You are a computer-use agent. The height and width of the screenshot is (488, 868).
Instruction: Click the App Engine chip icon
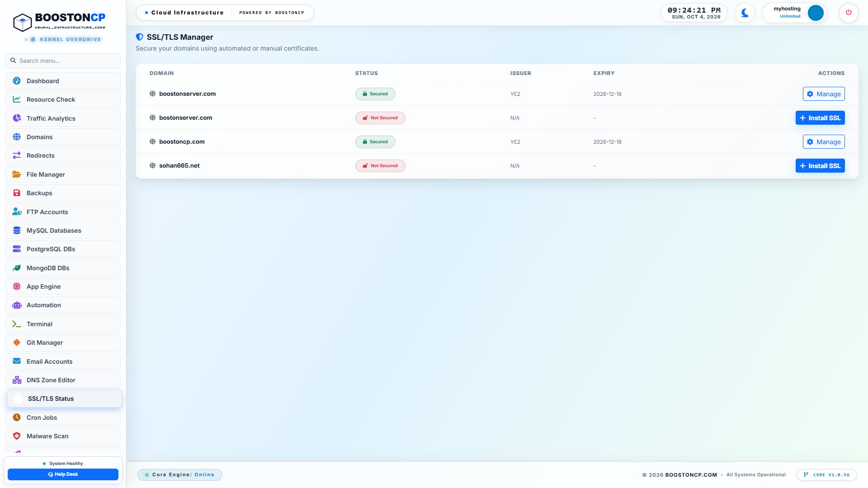pos(17,286)
